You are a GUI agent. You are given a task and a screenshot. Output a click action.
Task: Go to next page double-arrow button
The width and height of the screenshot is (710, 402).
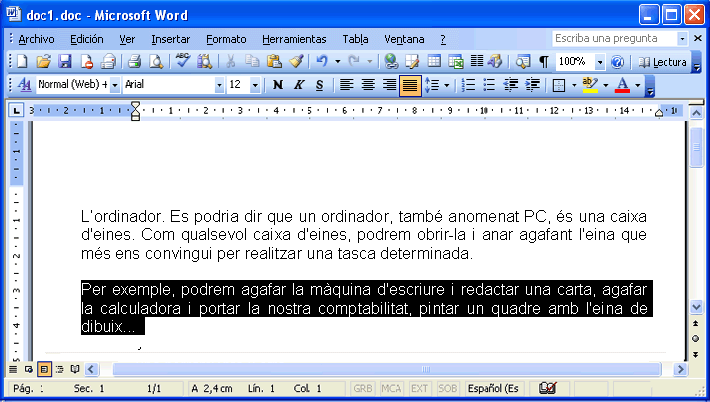pos(696,354)
